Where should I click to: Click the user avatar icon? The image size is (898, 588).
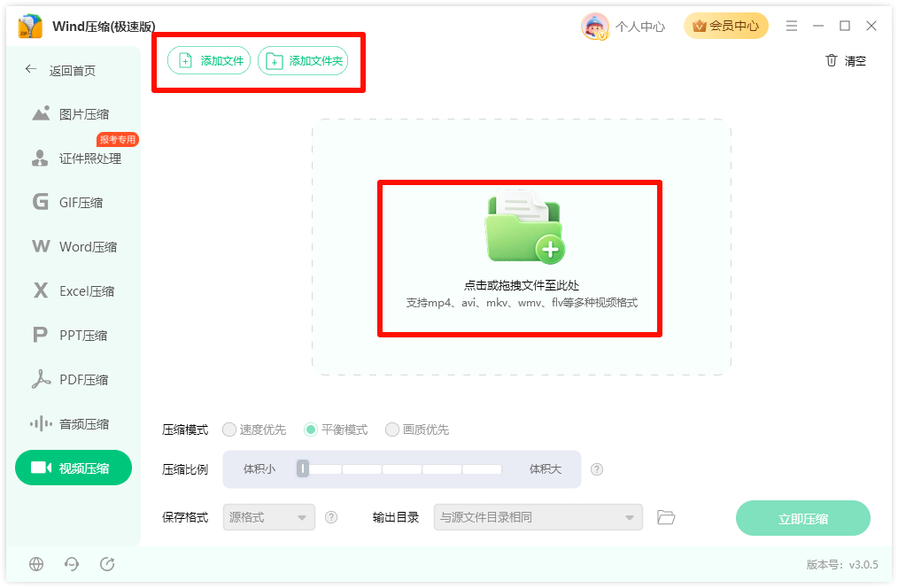click(x=595, y=27)
